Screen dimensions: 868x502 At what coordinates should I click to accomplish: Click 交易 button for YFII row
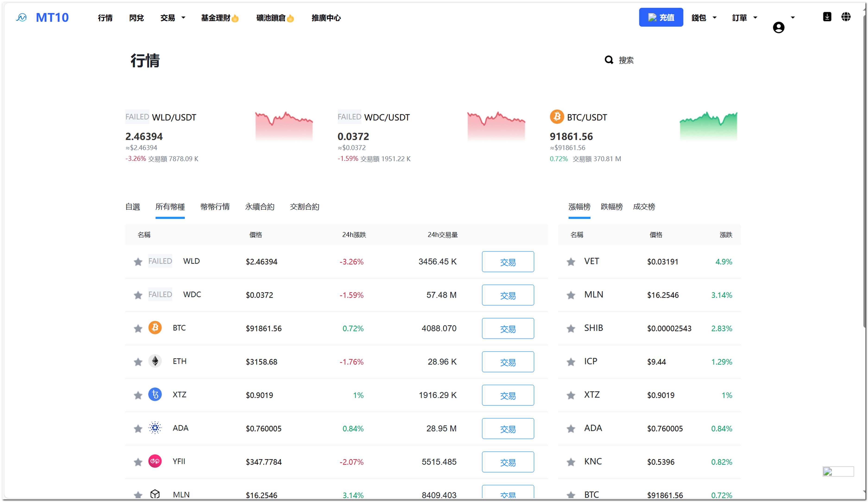pos(508,462)
